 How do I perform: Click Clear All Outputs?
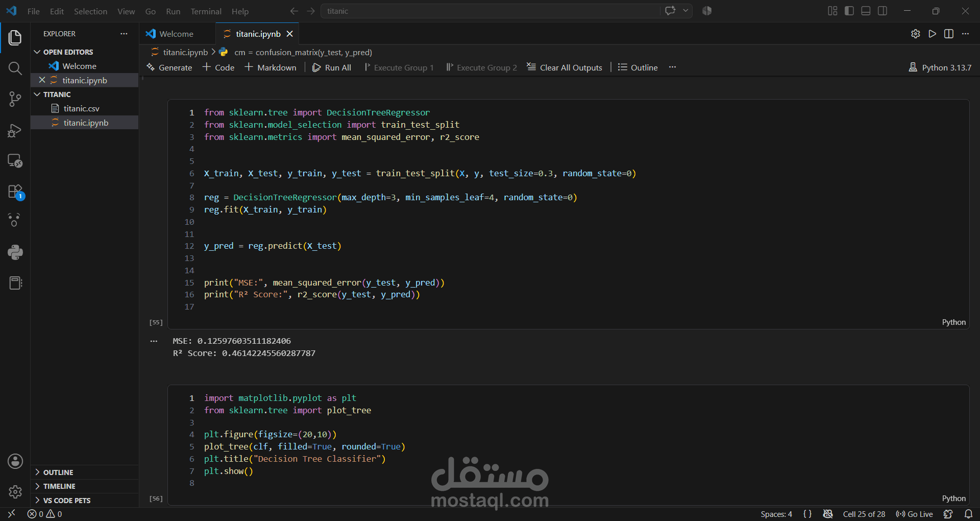tap(565, 67)
